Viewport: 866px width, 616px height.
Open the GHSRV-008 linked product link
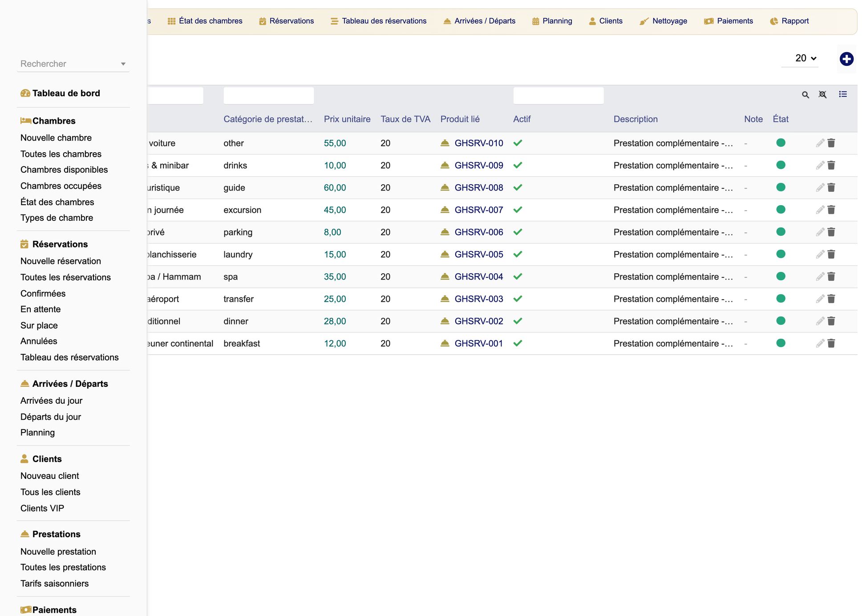[478, 187]
